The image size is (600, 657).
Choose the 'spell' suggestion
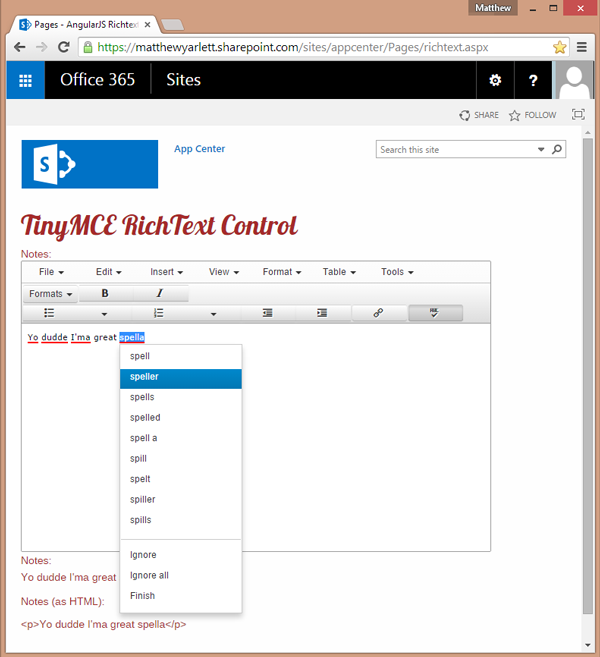[181, 356]
